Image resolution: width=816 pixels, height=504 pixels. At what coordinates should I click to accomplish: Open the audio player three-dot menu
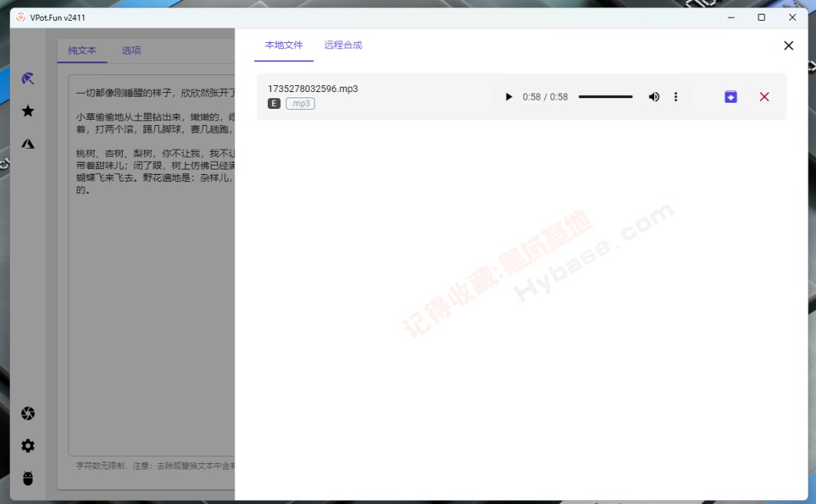coord(676,97)
